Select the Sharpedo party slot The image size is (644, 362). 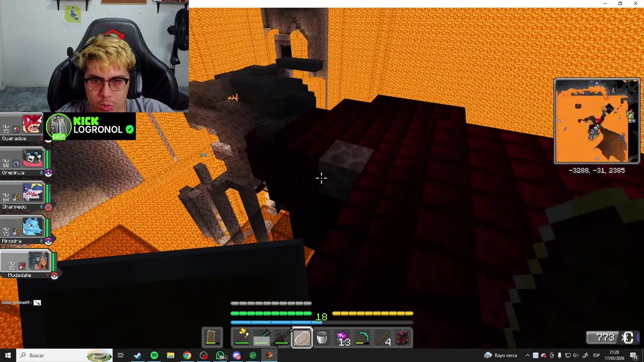pyautogui.click(x=25, y=196)
